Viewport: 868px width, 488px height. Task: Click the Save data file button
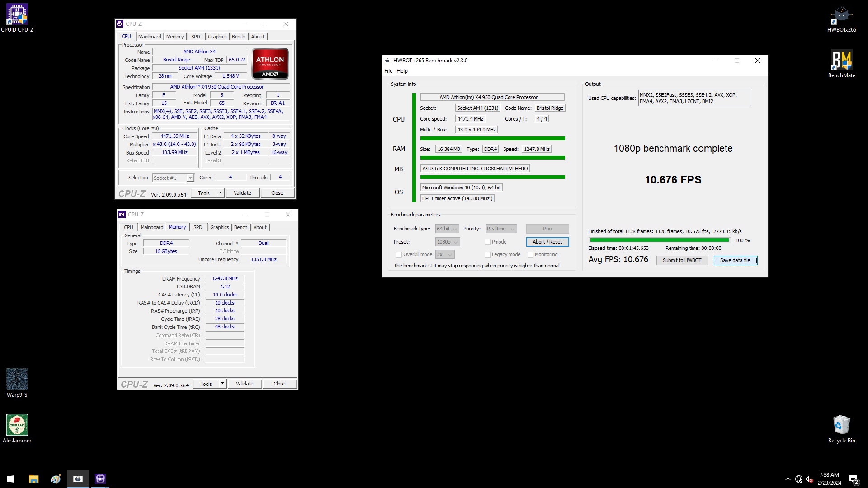point(735,261)
